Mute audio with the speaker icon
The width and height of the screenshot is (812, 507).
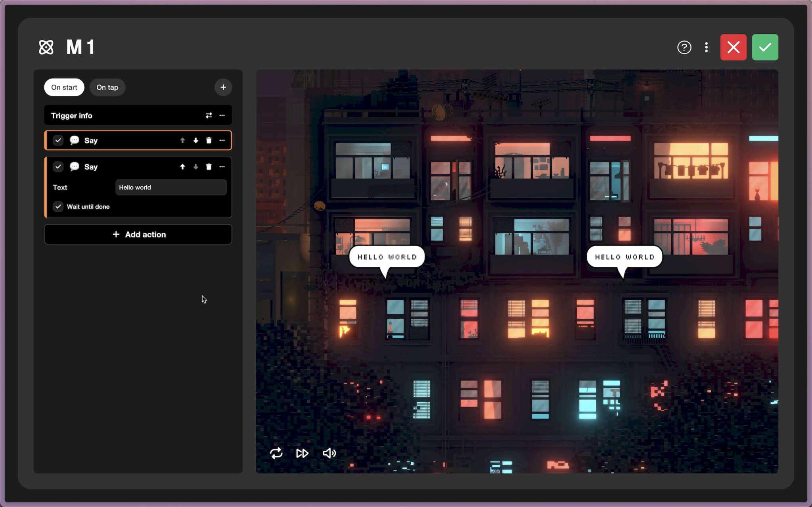point(329,453)
